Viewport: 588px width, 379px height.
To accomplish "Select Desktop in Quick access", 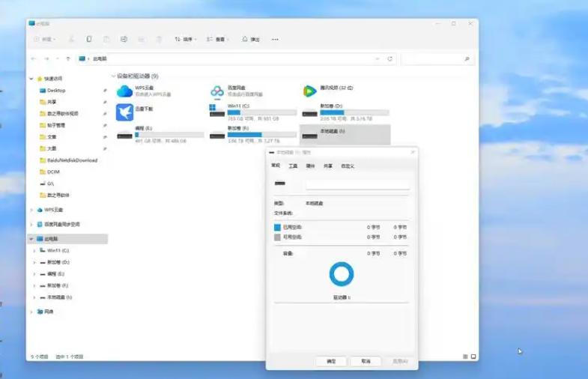I will click(x=56, y=91).
